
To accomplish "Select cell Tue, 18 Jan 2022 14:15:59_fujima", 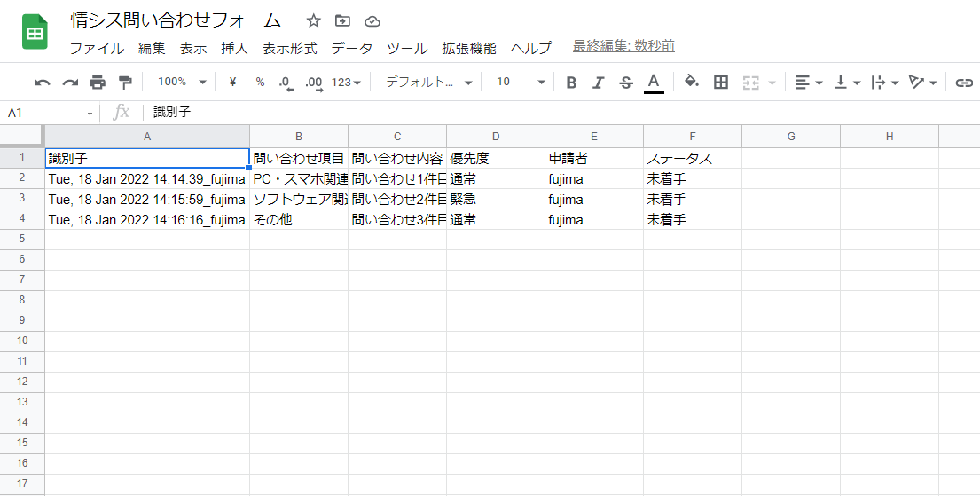I will tap(147, 200).
